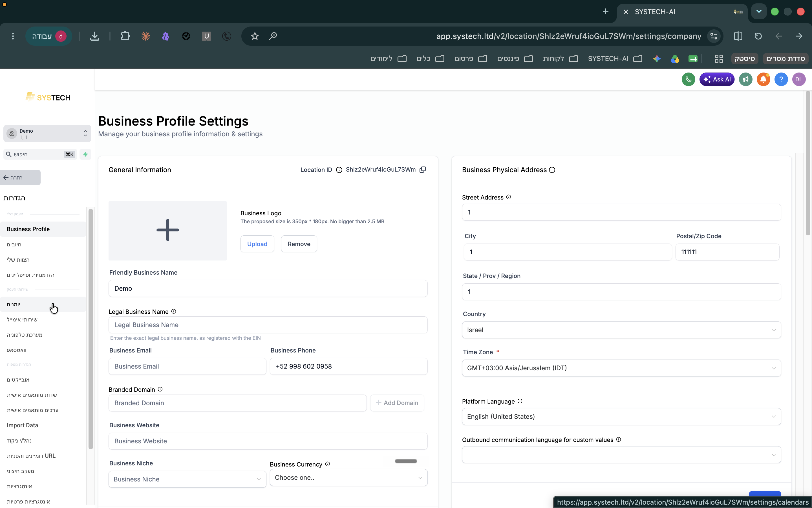Open יומנים in settings sidebar

point(43,305)
